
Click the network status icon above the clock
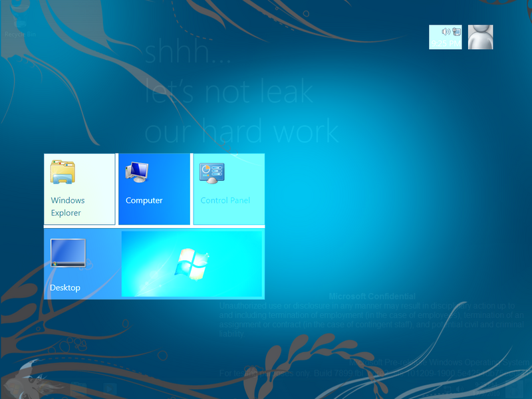tap(457, 32)
